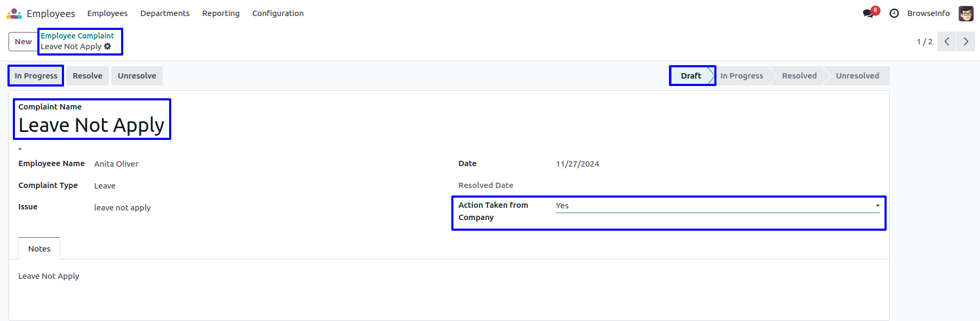This screenshot has height=321, width=980.
Task: Open the Reporting menu
Action: (x=220, y=13)
